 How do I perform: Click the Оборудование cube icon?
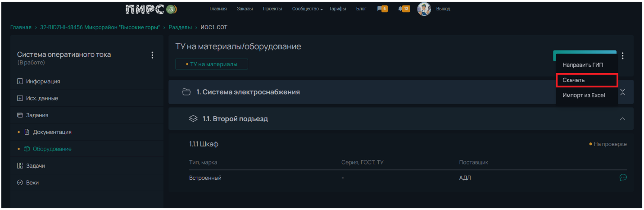(x=27, y=149)
